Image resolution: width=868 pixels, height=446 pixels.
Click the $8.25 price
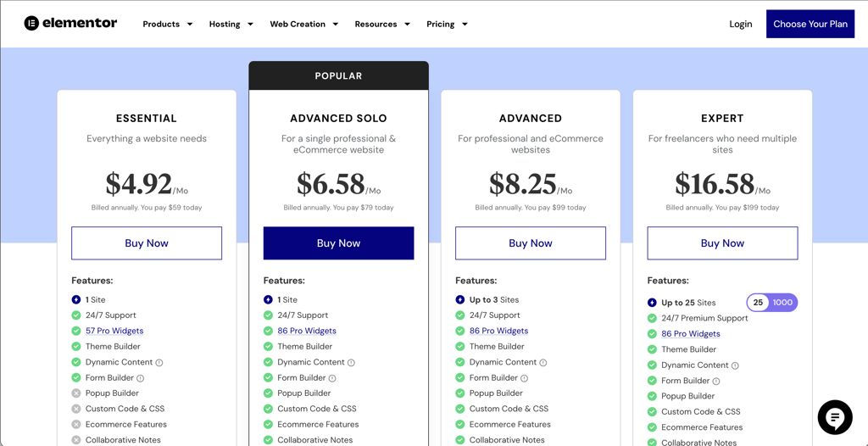coord(523,184)
